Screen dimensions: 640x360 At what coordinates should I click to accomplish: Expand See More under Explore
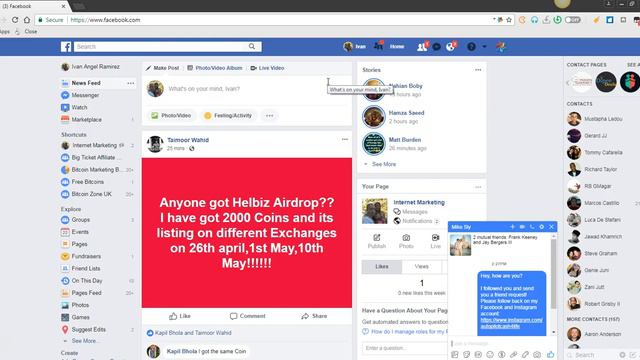click(84, 341)
